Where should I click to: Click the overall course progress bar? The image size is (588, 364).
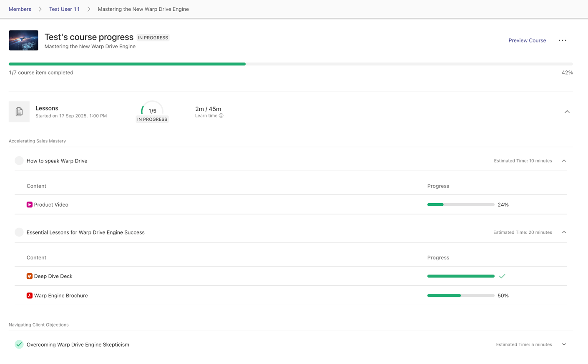point(290,64)
